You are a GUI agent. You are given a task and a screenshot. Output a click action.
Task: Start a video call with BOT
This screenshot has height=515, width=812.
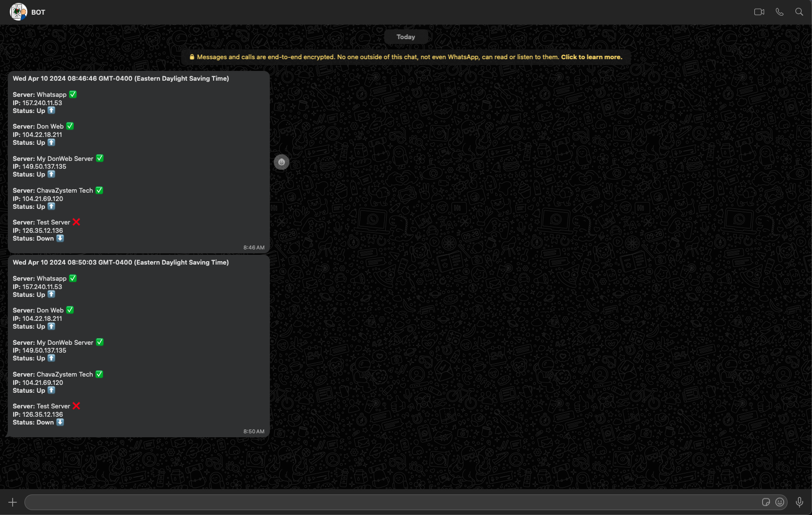click(x=759, y=12)
